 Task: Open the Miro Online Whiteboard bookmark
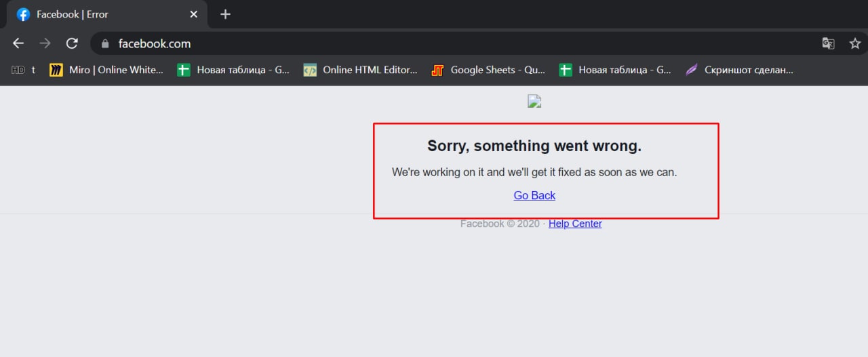pyautogui.click(x=106, y=70)
